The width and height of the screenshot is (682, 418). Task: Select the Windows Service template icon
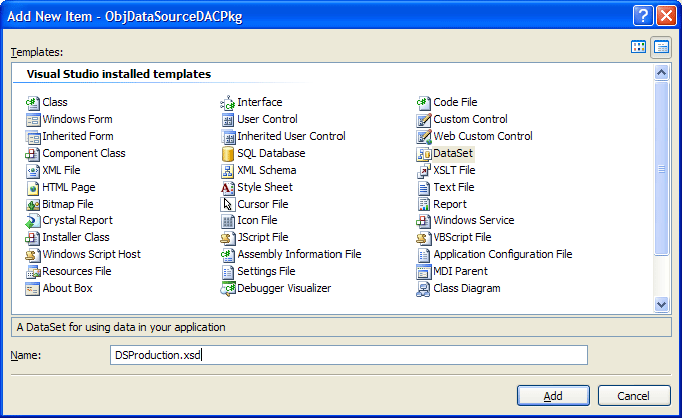[424, 220]
